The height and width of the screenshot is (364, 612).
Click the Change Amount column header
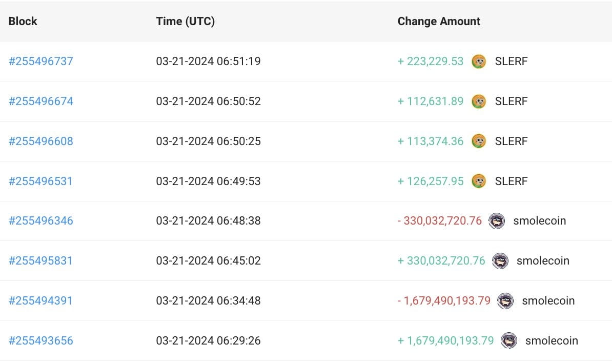coord(439,21)
